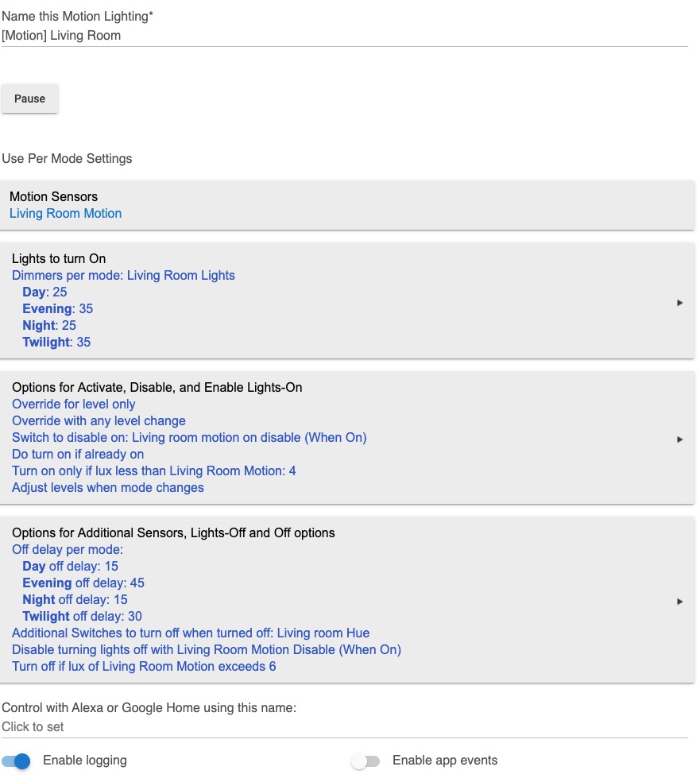Select Override with any level change

point(99,421)
